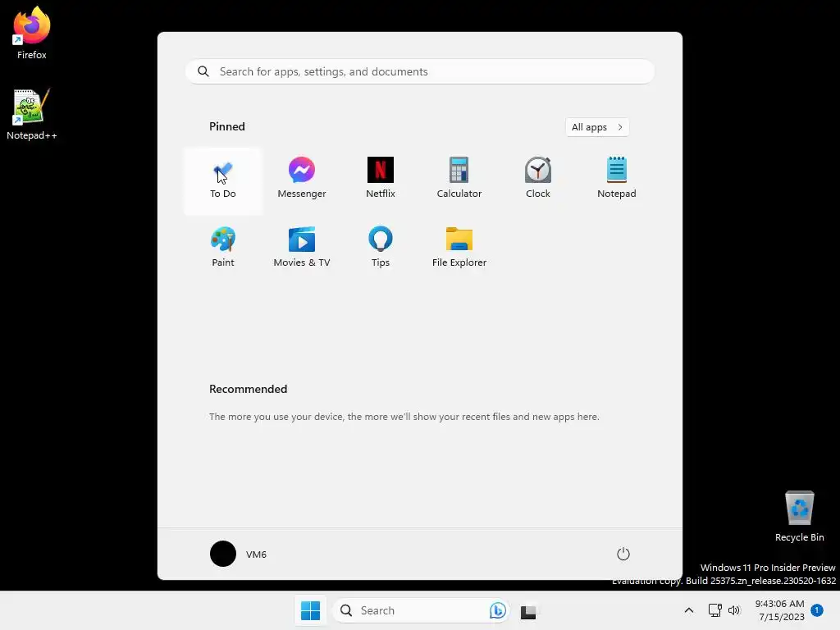840x630 pixels.
Task: Click the Start menu search field
Action: pos(419,72)
